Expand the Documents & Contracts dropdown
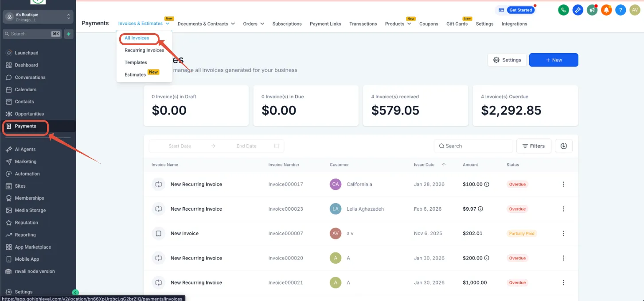The height and width of the screenshot is (301, 644). 206,24
